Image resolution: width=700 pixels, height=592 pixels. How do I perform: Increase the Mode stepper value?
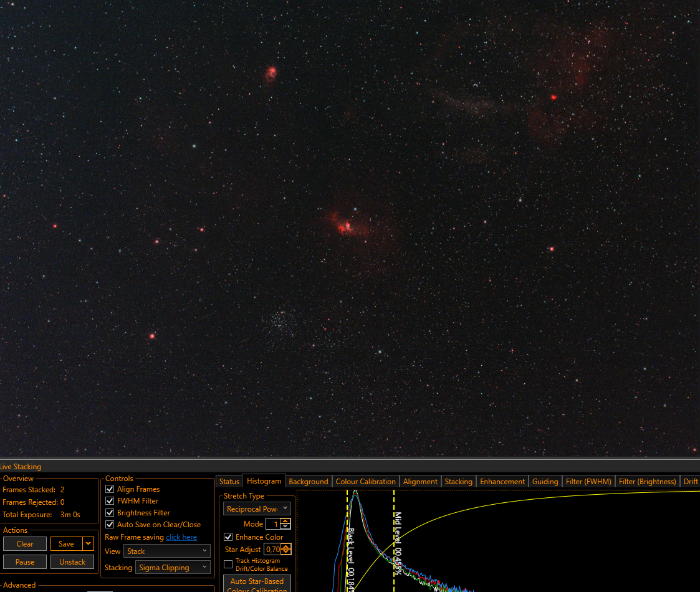(285, 521)
